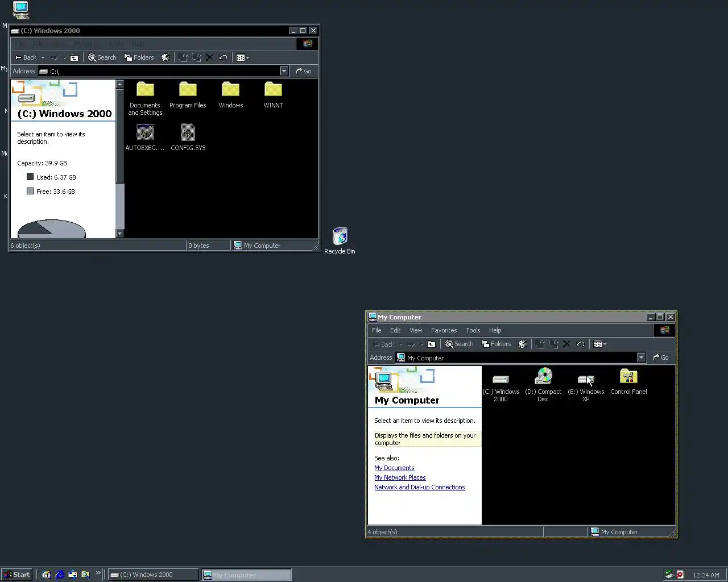
Task: Open the Views dropdown in C: window toolbar
Action: click(243, 57)
